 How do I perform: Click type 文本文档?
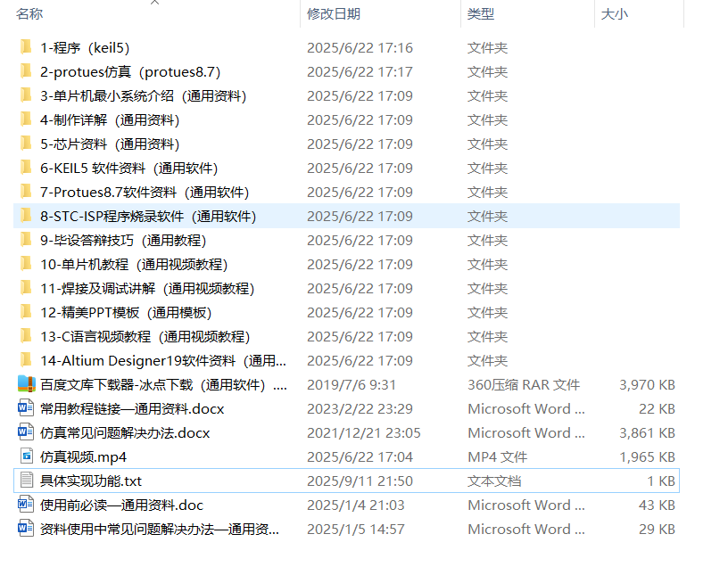494,481
